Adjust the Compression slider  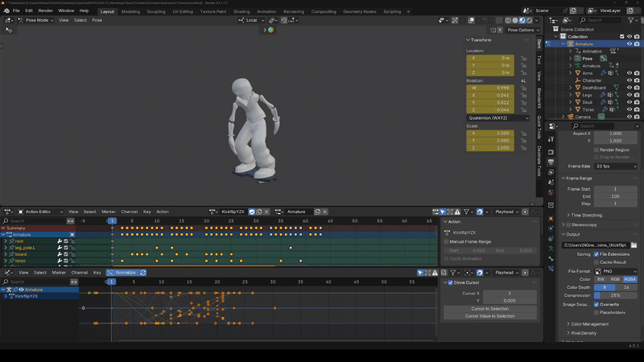615,295
